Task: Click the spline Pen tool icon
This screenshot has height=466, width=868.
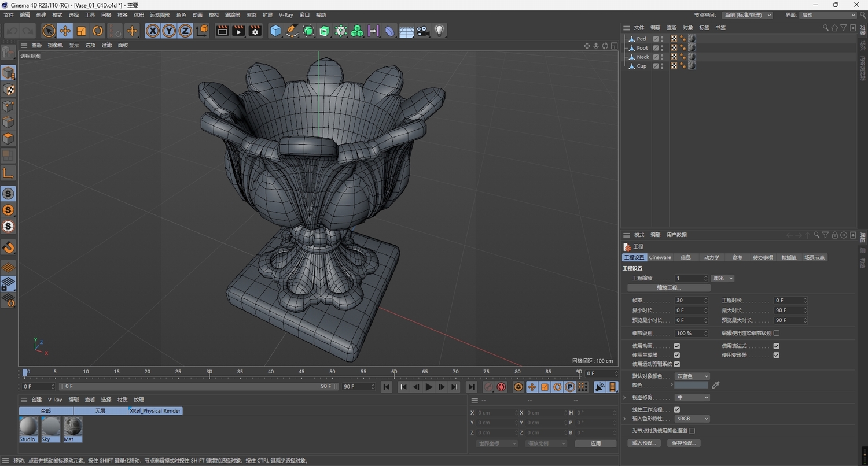Action: (x=292, y=31)
